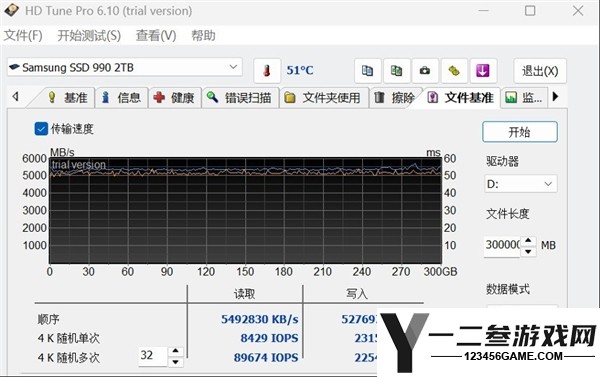This screenshot has width=600, height=377.
Task: Switch to the 错误扫描 tab
Action: click(x=240, y=98)
